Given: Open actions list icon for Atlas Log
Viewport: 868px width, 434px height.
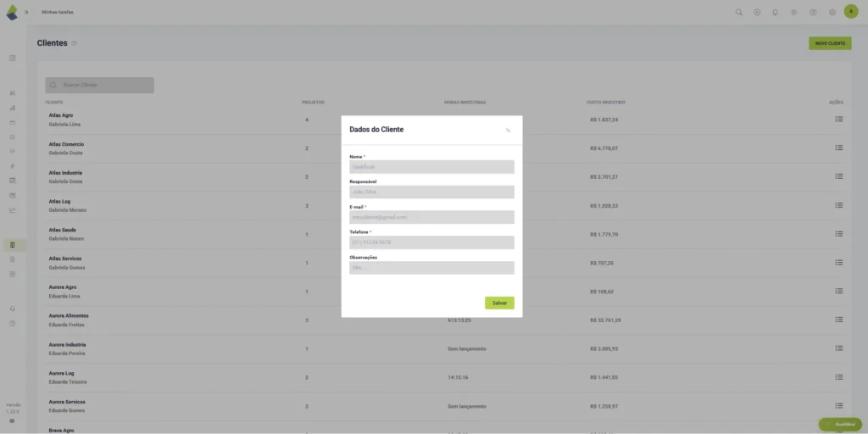Looking at the screenshot, I should tap(838, 205).
